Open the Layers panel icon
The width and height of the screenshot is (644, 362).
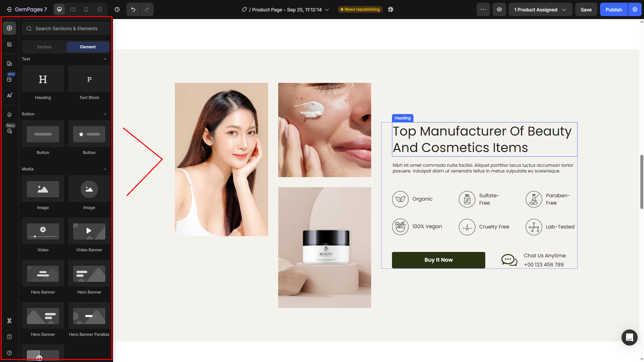pos(9,114)
